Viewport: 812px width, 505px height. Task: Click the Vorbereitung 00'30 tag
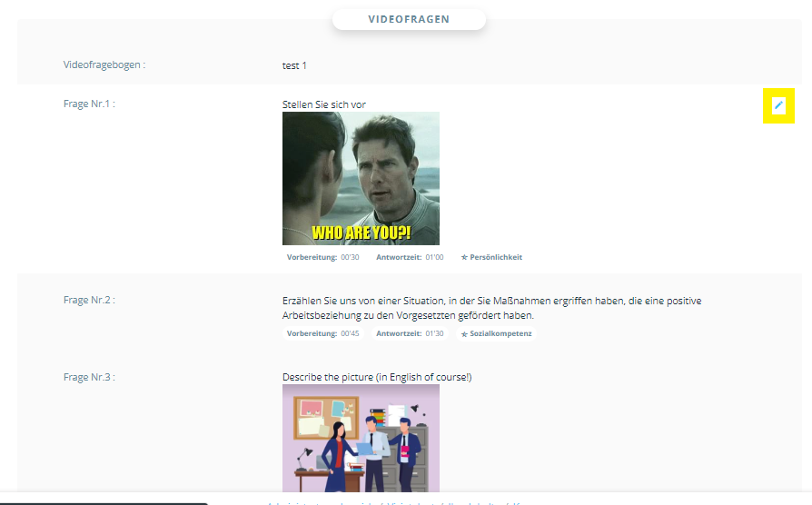pos(322,258)
